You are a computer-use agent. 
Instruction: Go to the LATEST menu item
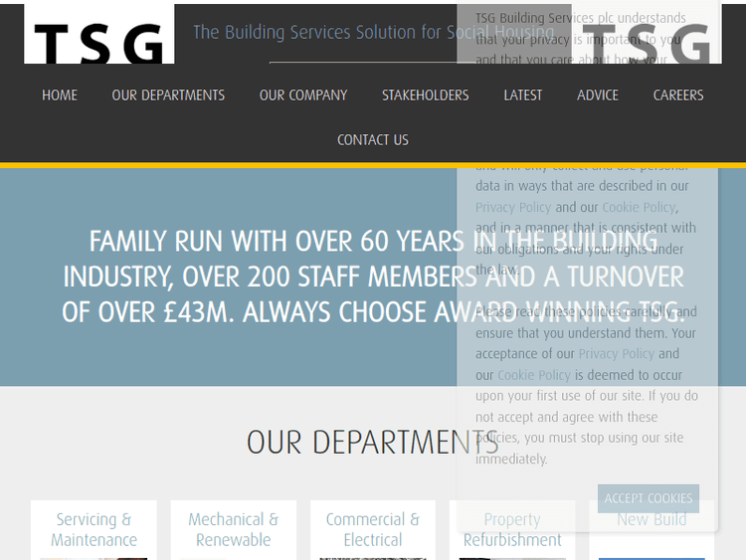click(x=523, y=95)
